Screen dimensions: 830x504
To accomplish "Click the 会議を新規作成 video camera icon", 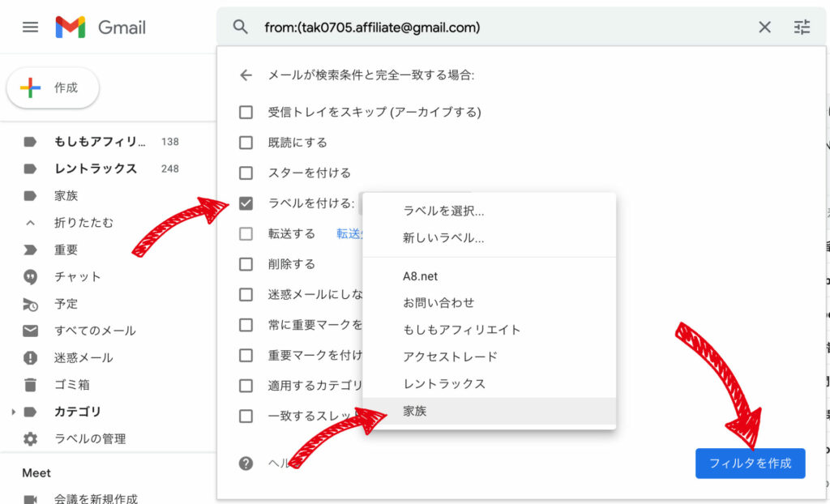I will click(x=30, y=498).
